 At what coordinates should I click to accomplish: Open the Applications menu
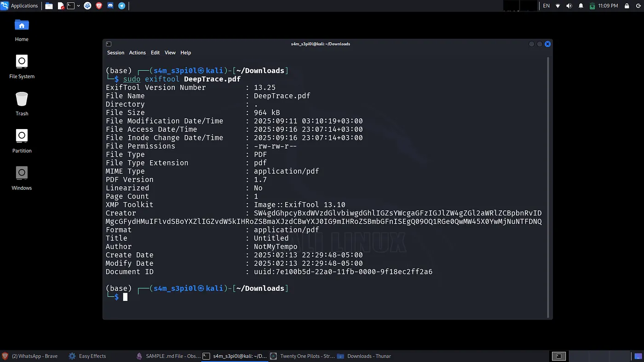click(19, 6)
